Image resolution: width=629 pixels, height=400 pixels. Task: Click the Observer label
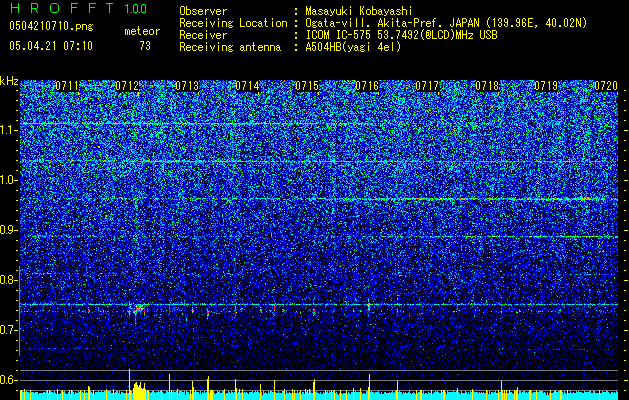pyautogui.click(x=203, y=11)
